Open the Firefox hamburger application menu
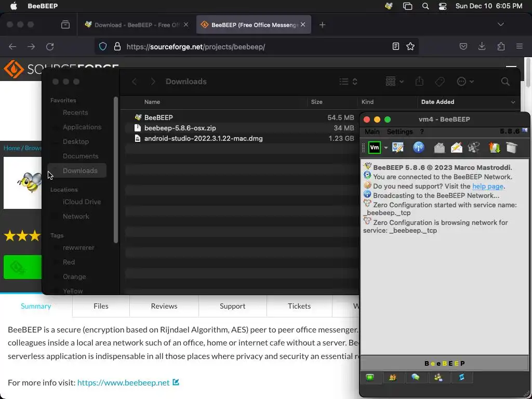Screen dimensions: 532x399 pos(520,46)
